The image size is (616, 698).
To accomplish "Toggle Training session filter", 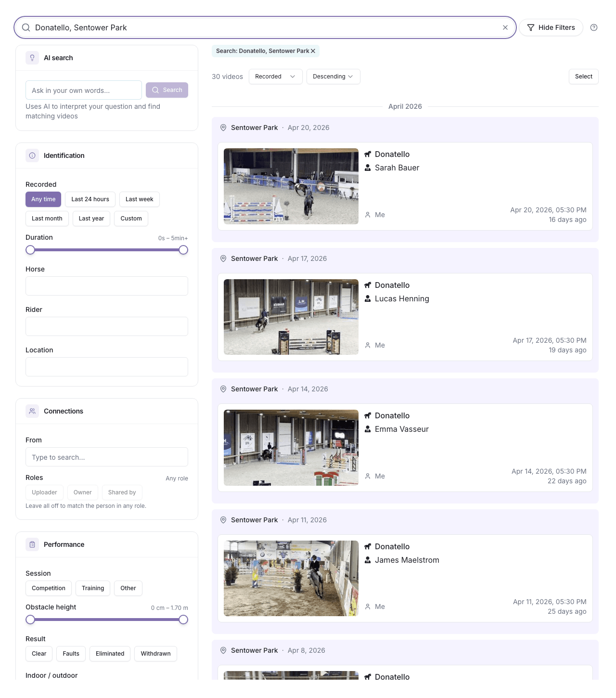I will (93, 588).
